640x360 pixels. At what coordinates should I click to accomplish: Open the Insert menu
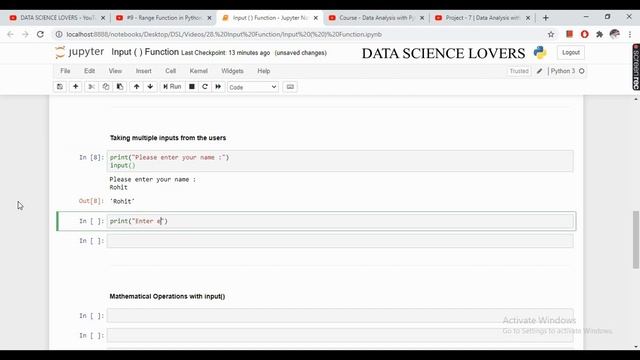[x=144, y=71]
